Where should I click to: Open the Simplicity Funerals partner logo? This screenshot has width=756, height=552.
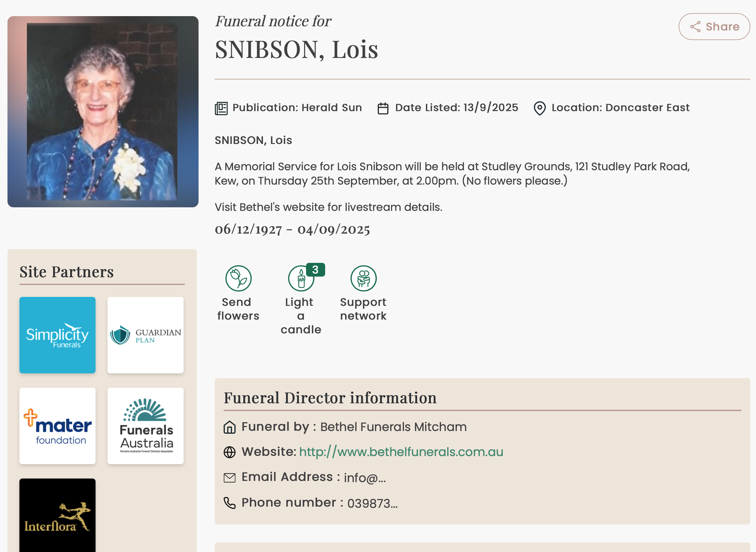click(57, 335)
